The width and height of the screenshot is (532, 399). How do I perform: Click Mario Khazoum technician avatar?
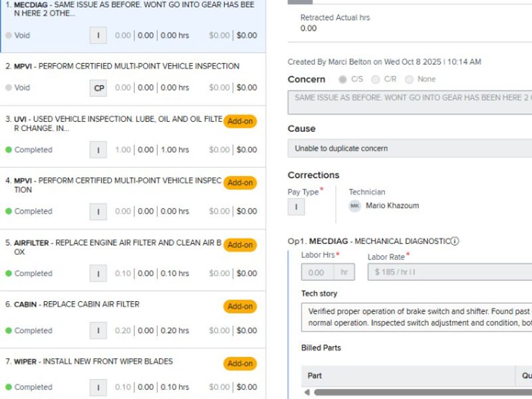pyautogui.click(x=355, y=206)
